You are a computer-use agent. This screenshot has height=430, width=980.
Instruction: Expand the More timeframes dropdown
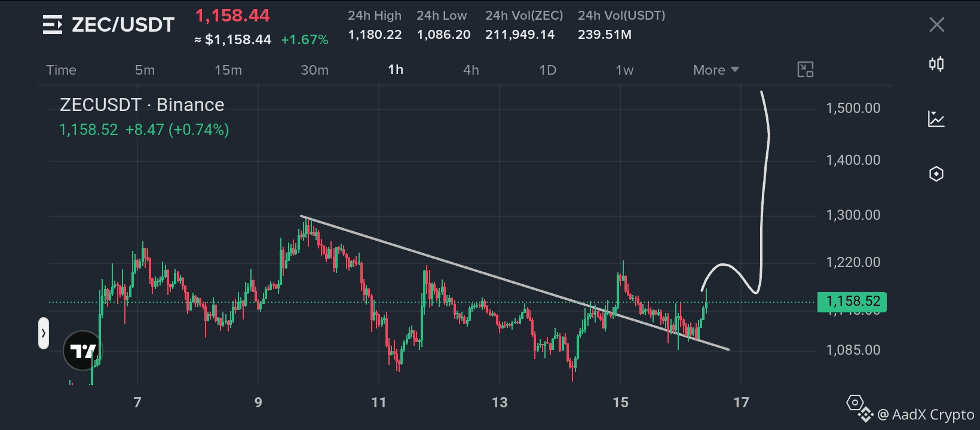coord(716,70)
